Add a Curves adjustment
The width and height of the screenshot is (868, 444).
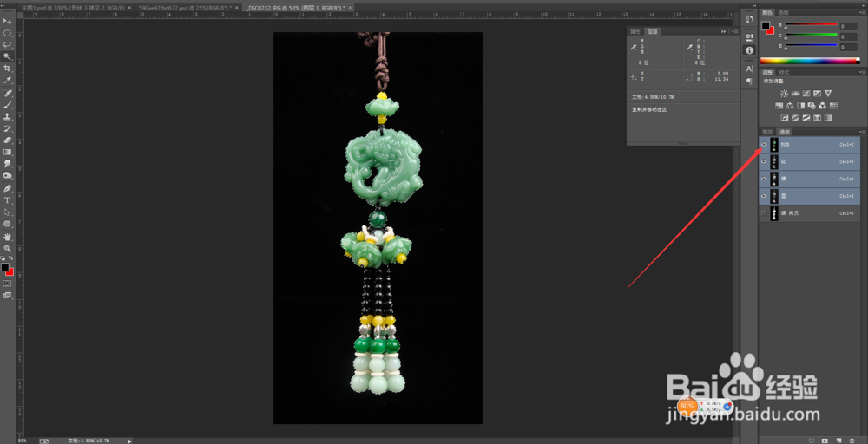[806, 94]
